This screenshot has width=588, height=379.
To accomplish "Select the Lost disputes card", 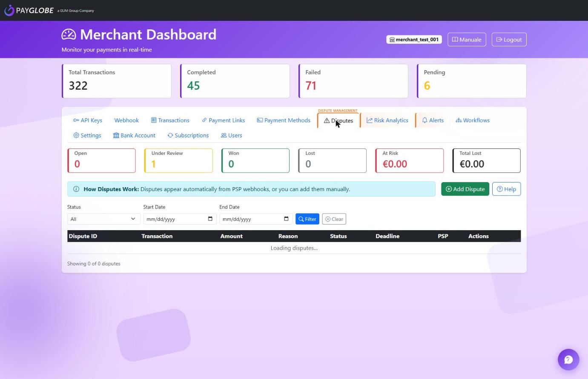I will coord(333,160).
